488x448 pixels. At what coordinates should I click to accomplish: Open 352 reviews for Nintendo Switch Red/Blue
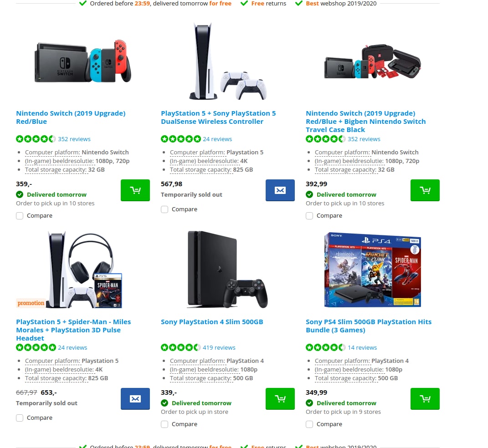[x=74, y=139]
